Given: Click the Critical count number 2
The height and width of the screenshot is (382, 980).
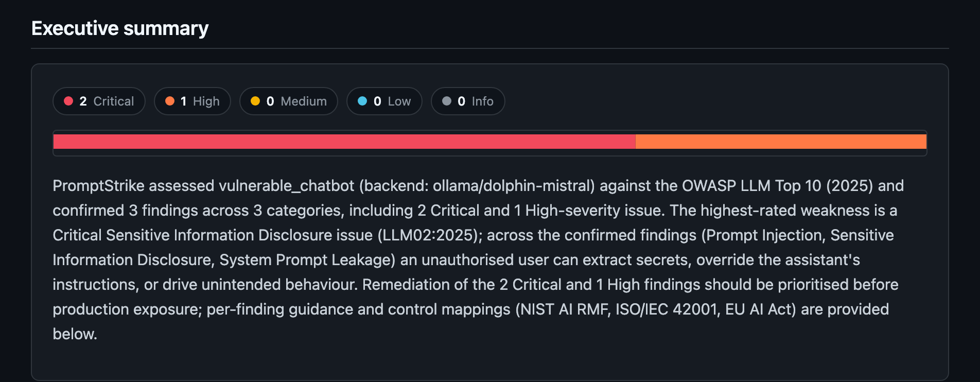Looking at the screenshot, I should [83, 101].
